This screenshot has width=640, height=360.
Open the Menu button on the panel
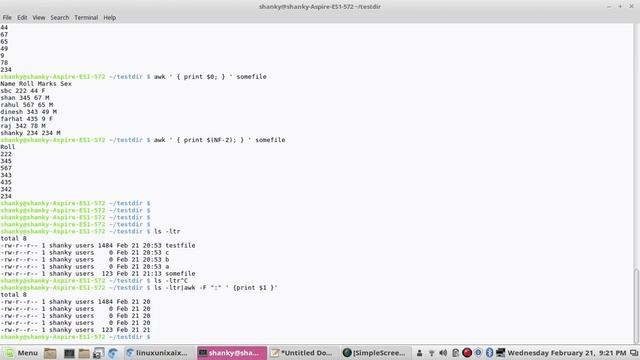pos(22,353)
